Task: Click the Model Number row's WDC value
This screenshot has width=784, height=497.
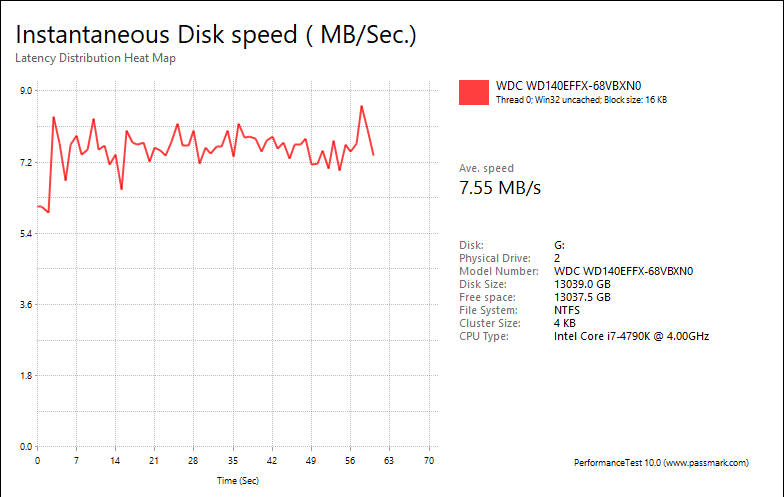Action: point(624,271)
